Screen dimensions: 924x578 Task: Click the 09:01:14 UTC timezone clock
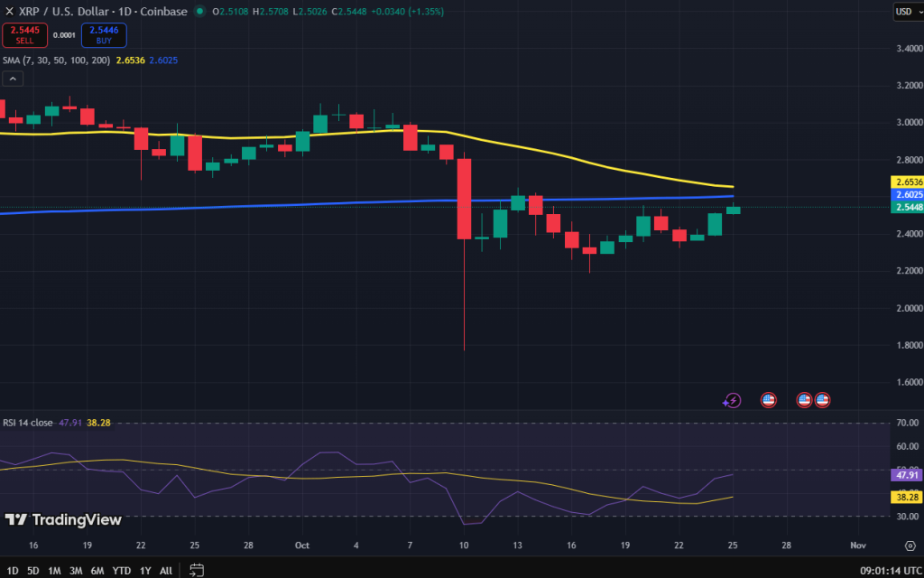click(890, 571)
